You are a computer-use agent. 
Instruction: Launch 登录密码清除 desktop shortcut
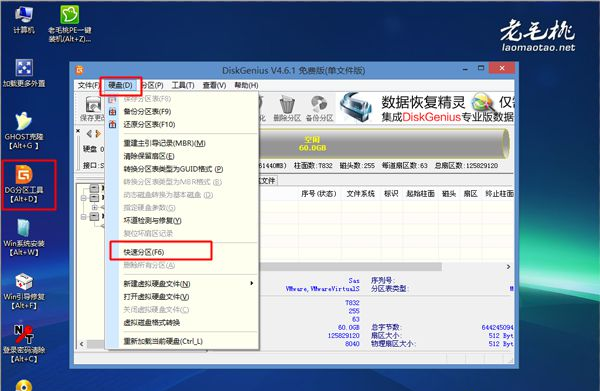click(x=24, y=344)
